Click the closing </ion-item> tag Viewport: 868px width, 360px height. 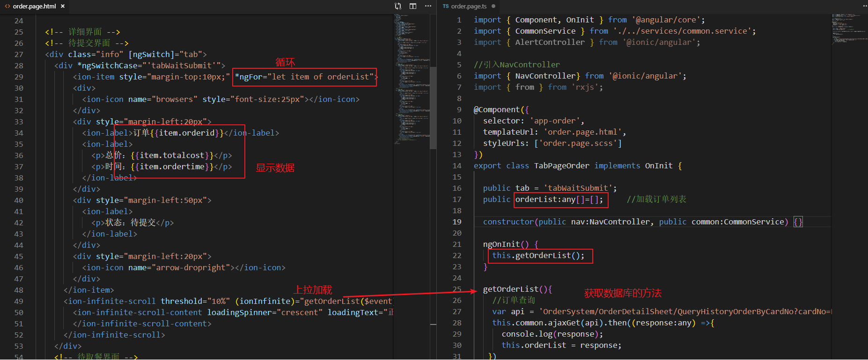tap(89, 290)
